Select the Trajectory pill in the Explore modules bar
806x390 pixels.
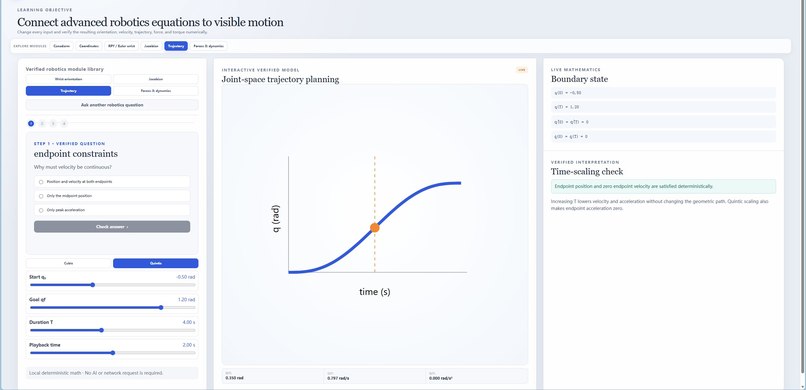click(176, 46)
